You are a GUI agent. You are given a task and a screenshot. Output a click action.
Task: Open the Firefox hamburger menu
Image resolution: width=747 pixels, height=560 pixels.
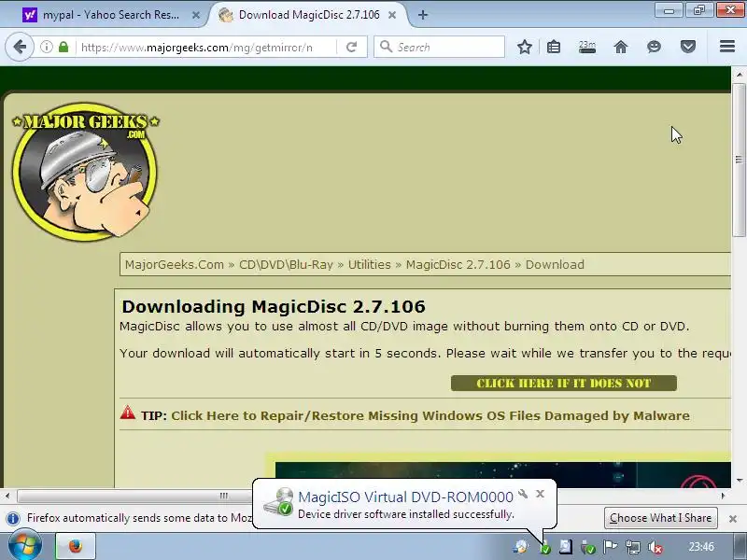pos(727,47)
